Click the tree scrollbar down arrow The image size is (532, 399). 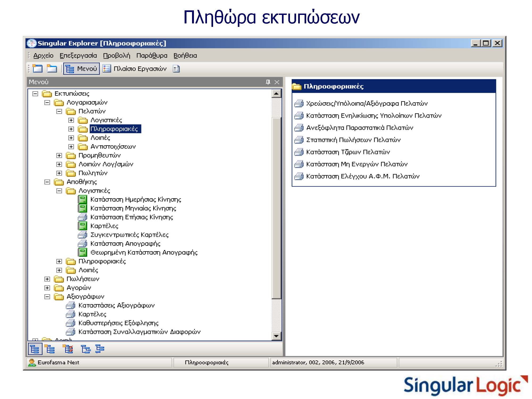pos(276,336)
